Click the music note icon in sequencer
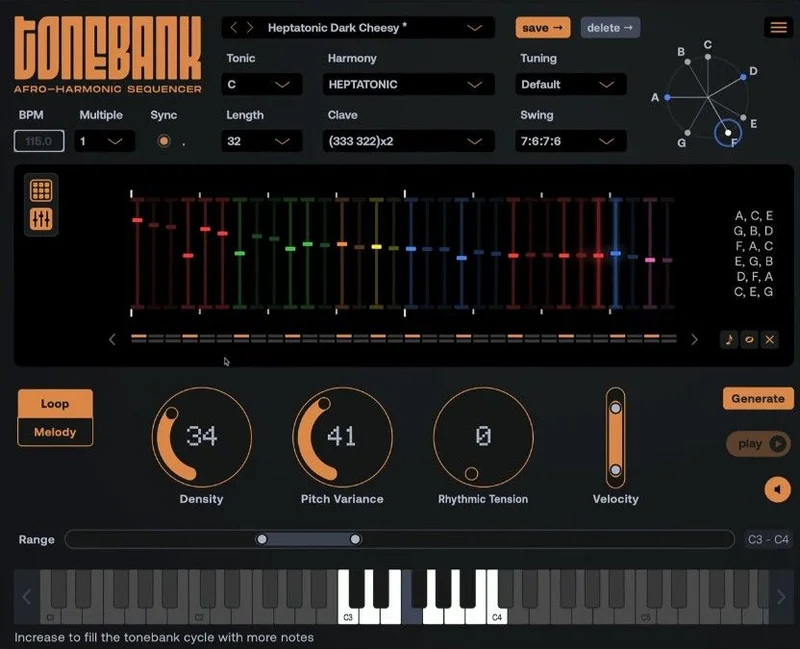Image resolution: width=800 pixels, height=649 pixels. point(729,339)
